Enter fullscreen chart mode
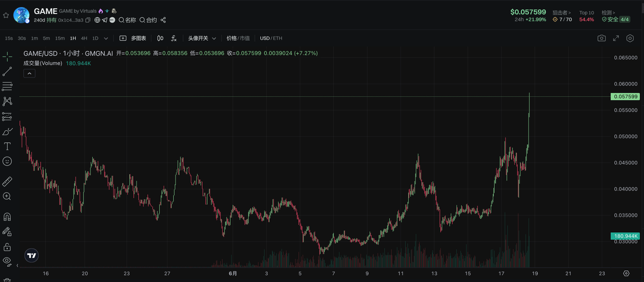The height and width of the screenshot is (282, 644). (x=616, y=38)
